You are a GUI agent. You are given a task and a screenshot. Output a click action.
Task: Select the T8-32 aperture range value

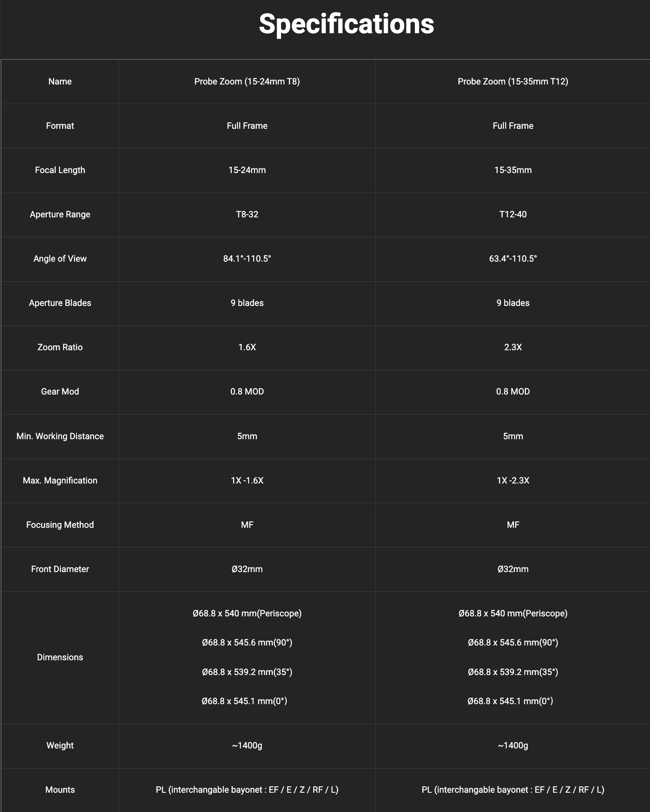click(x=247, y=214)
